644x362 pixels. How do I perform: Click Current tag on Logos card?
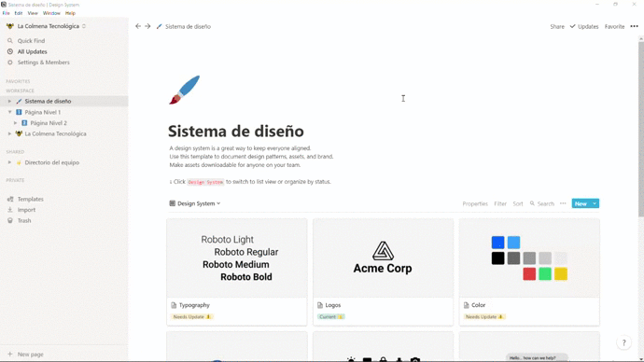click(331, 317)
